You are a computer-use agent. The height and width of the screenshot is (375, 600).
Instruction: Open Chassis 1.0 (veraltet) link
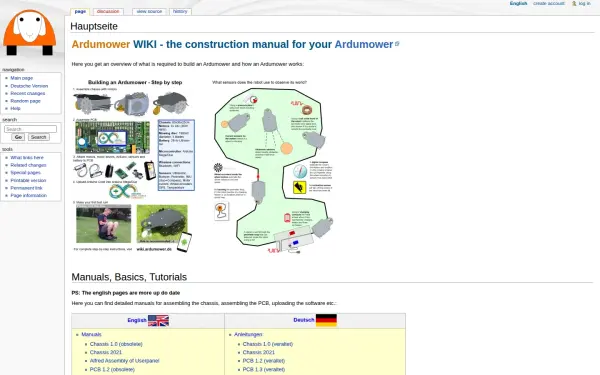(x=268, y=344)
